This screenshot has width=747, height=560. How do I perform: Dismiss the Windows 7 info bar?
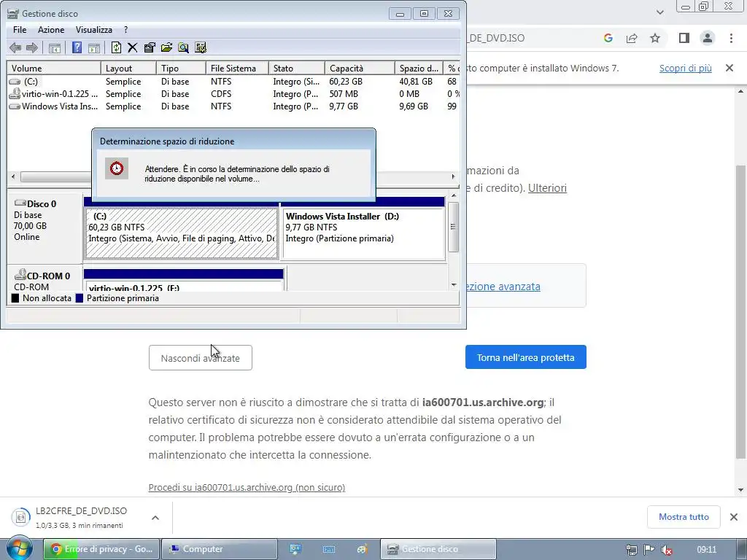pos(729,68)
